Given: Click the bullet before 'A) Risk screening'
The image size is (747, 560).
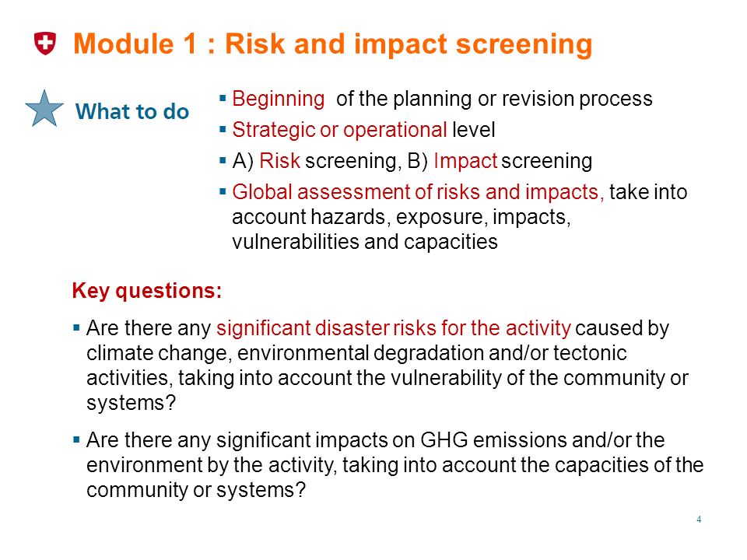Looking at the screenshot, I should [x=223, y=160].
